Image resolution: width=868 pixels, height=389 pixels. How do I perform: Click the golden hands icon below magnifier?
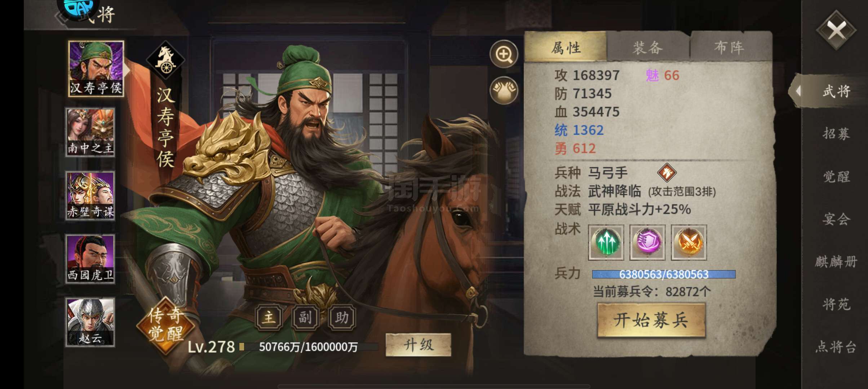pos(504,90)
